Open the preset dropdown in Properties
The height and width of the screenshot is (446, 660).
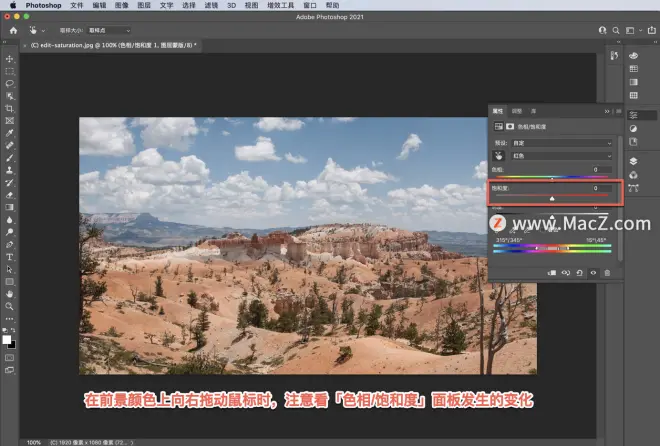tap(562, 143)
